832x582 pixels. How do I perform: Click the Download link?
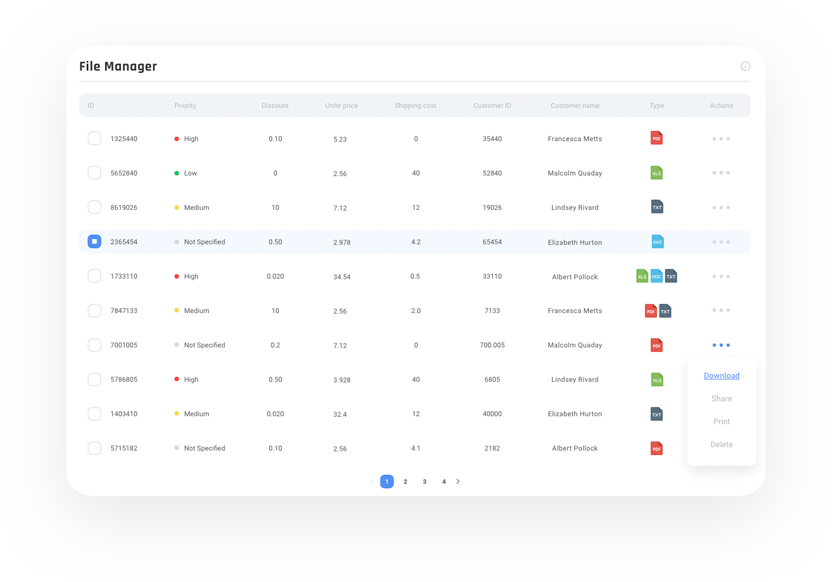point(721,376)
